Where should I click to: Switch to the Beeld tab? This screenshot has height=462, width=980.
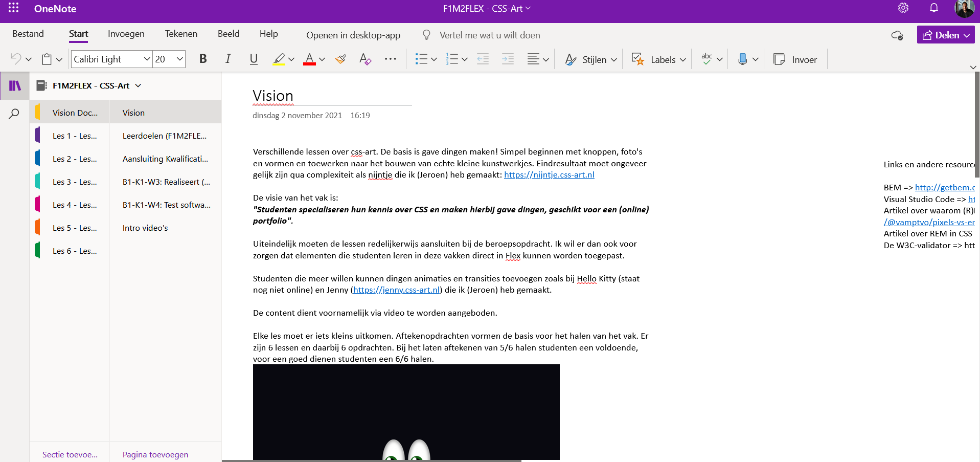point(229,34)
